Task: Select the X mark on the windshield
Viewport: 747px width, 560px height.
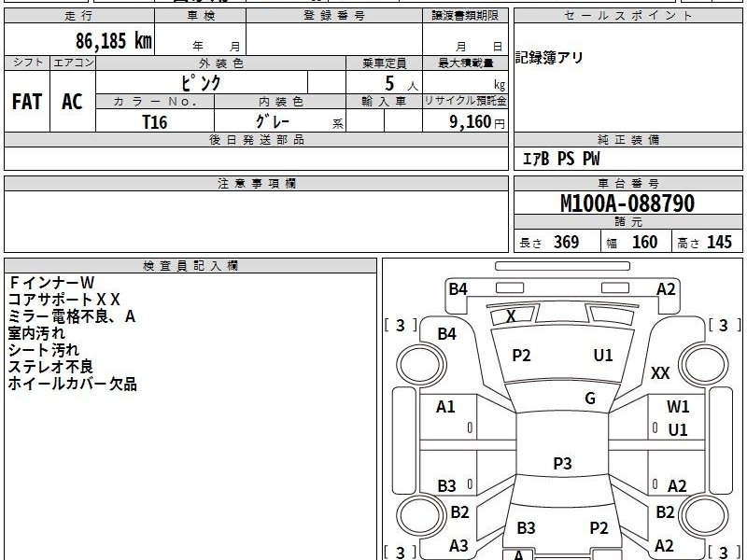Action: tap(511, 315)
